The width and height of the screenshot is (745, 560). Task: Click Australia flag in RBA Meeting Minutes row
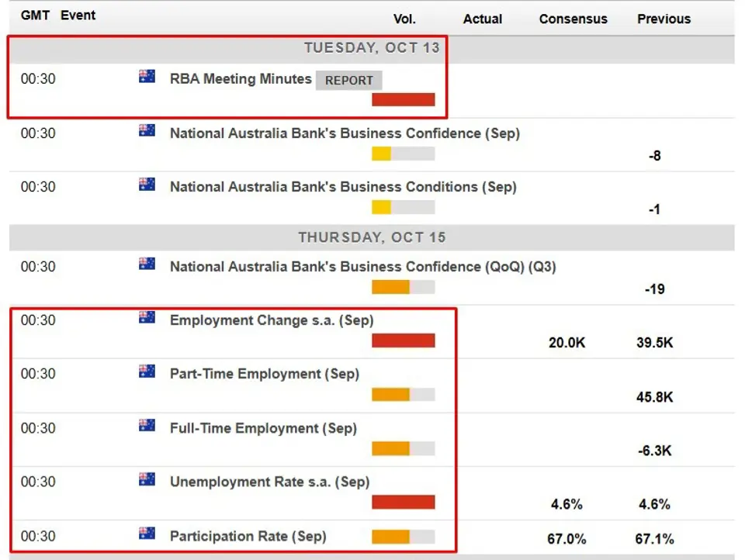pyautogui.click(x=147, y=76)
